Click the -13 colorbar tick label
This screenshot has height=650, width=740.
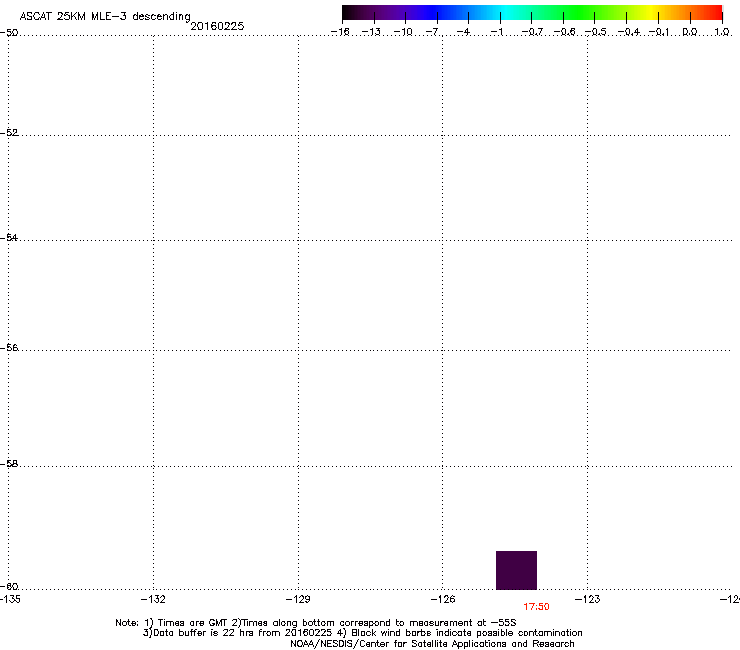pyautogui.click(x=371, y=32)
